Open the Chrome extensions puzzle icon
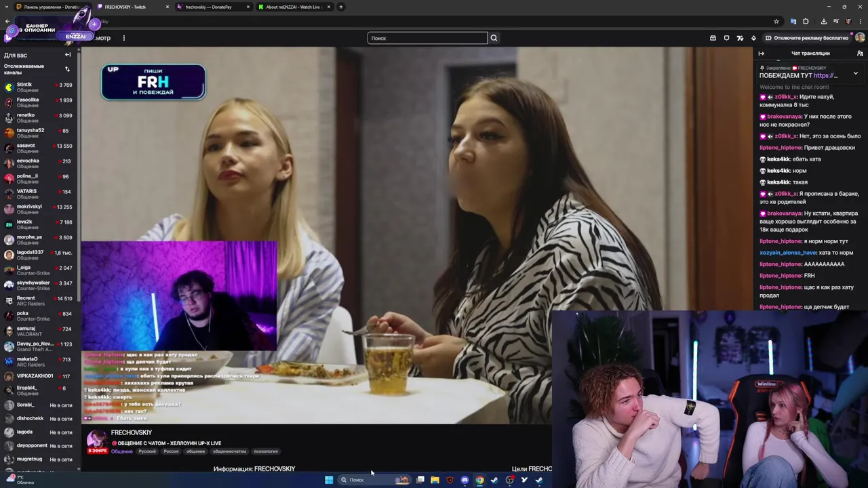The width and height of the screenshot is (868, 488). [806, 21]
